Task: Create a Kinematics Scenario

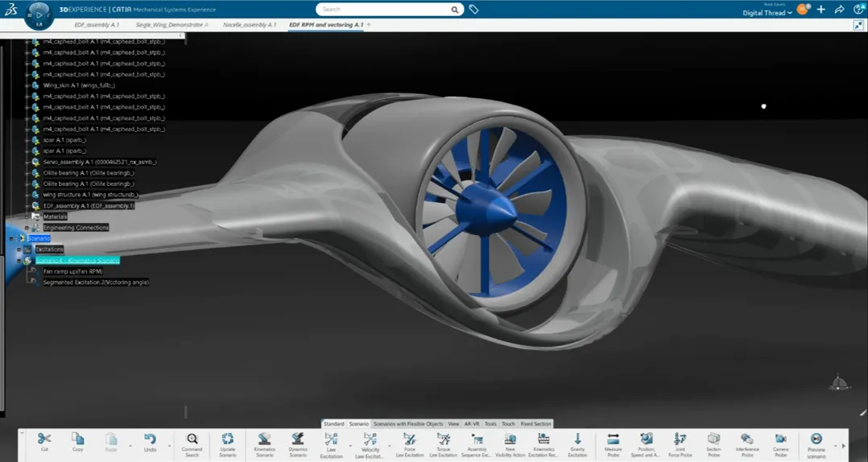Action: pyautogui.click(x=265, y=445)
